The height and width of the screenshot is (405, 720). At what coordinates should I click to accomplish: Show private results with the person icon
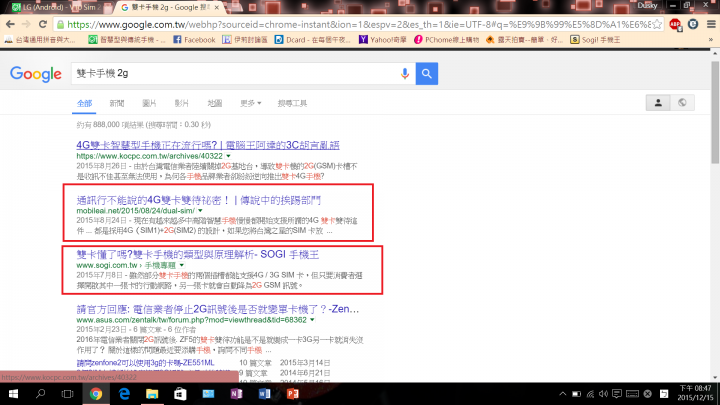pos(658,103)
